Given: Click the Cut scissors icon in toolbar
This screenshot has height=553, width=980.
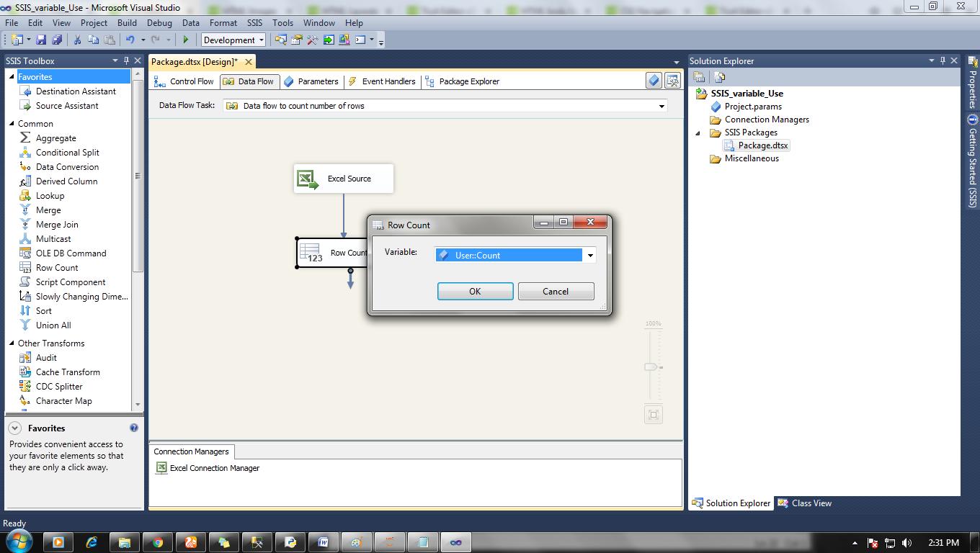Looking at the screenshot, I should [x=78, y=40].
